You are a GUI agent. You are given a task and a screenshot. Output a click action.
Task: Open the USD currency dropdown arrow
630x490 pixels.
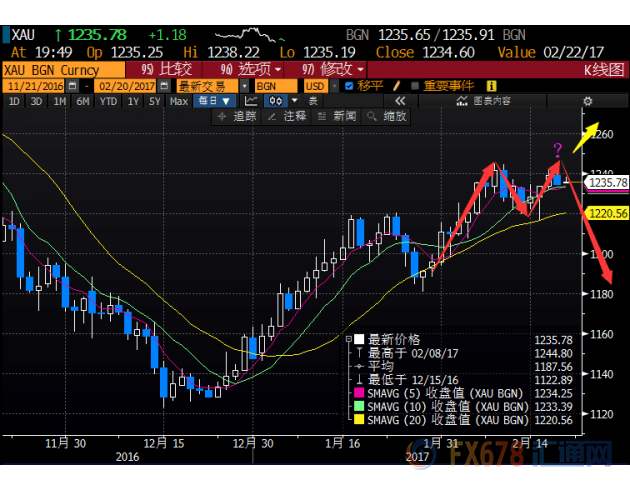pos(334,86)
